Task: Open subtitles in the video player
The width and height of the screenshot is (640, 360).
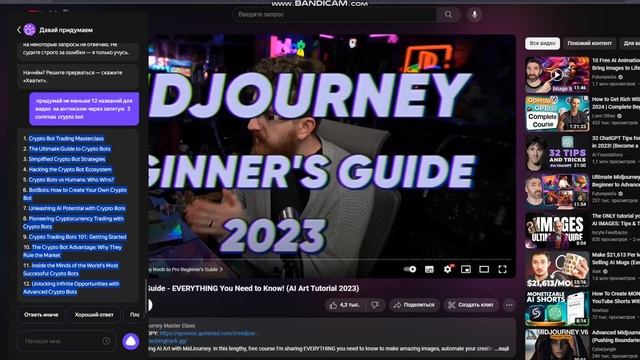Action: tap(429, 269)
